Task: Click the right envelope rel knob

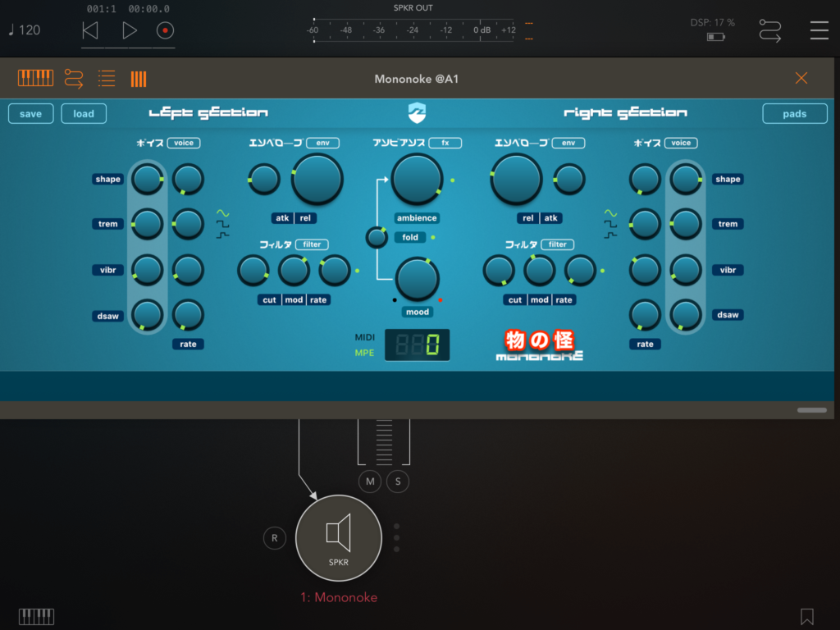Action: pyautogui.click(x=517, y=180)
